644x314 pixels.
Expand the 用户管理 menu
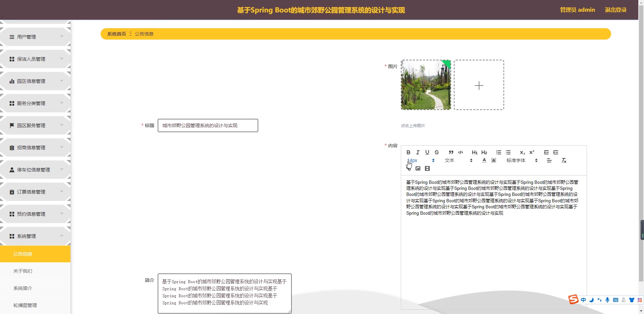tap(35, 37)
